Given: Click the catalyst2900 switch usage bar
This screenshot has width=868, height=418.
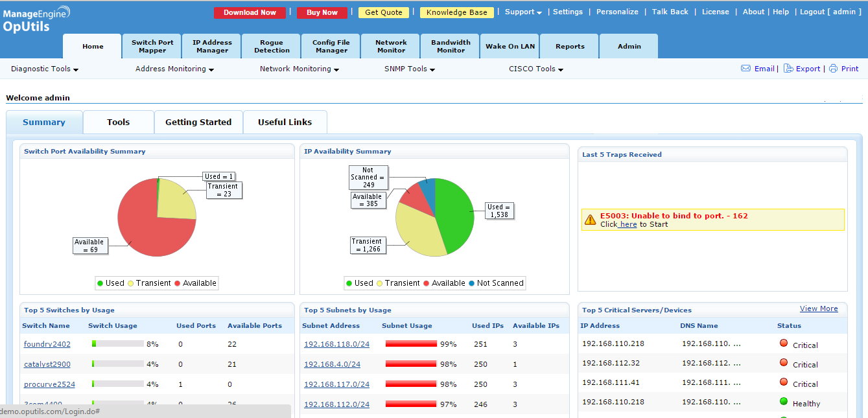Looking at the screenshot, I should click(118, 364).
